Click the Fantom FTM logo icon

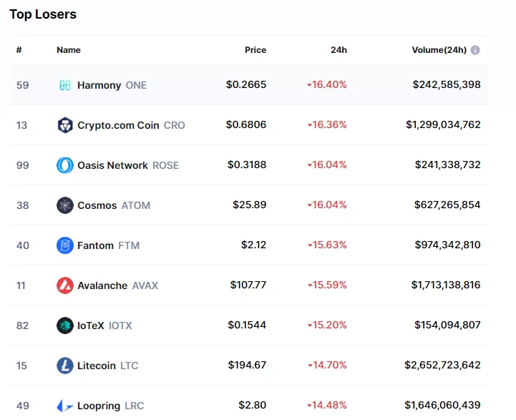[65, 245]
